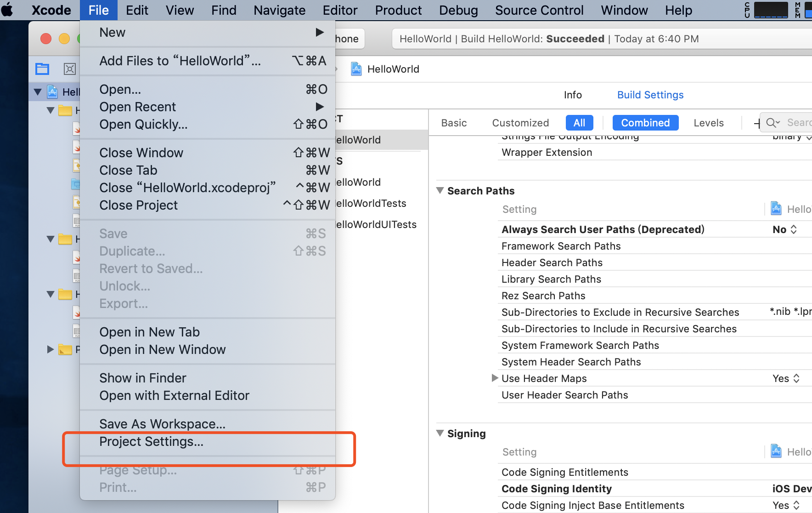Viewport: 812px width, 513px height.
Task: Select the Wrapper Extension row
Action: pyautogui.click(x=654, y=152)
